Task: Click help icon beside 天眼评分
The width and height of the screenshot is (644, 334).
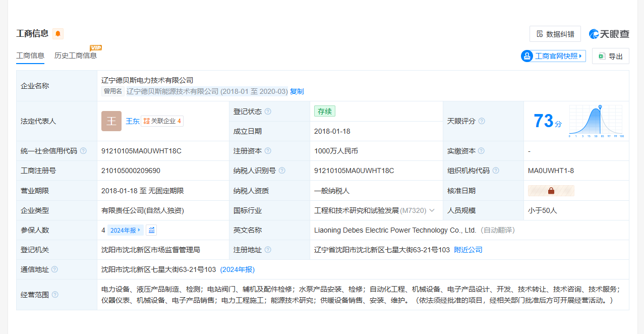Action: coord(482,121)
